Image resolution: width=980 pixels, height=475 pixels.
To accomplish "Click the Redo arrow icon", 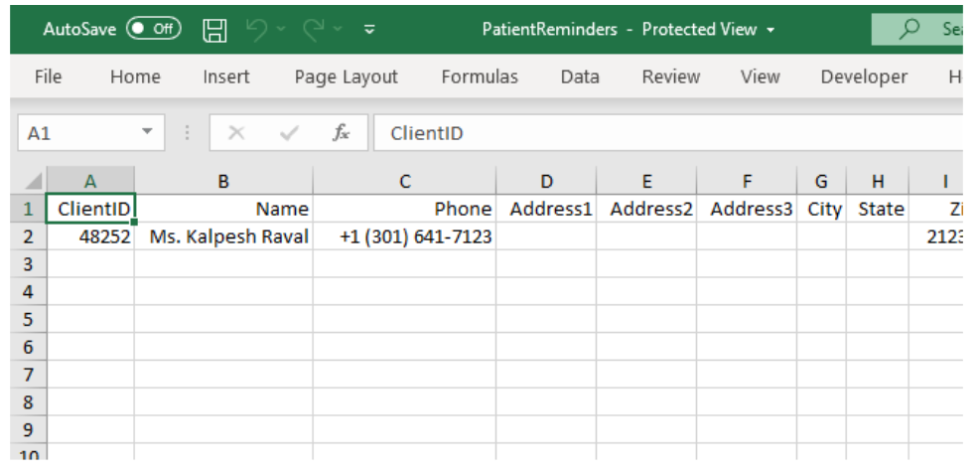I will pos(315,30).
